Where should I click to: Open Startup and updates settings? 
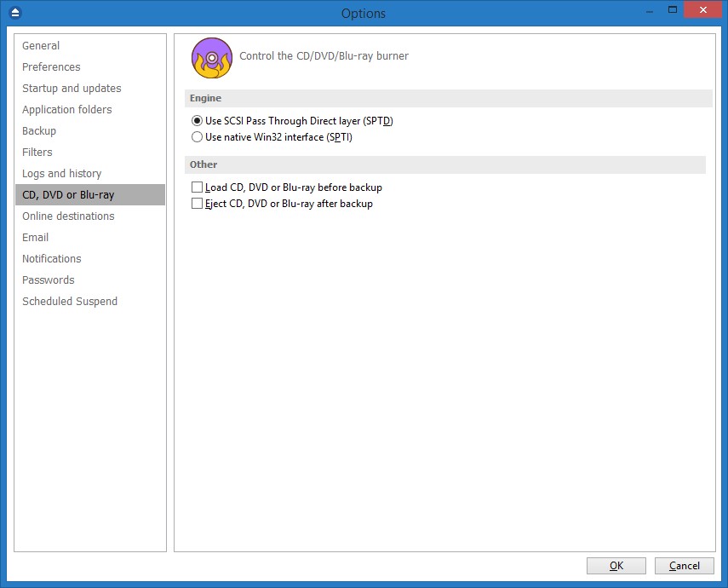point(72,89)
